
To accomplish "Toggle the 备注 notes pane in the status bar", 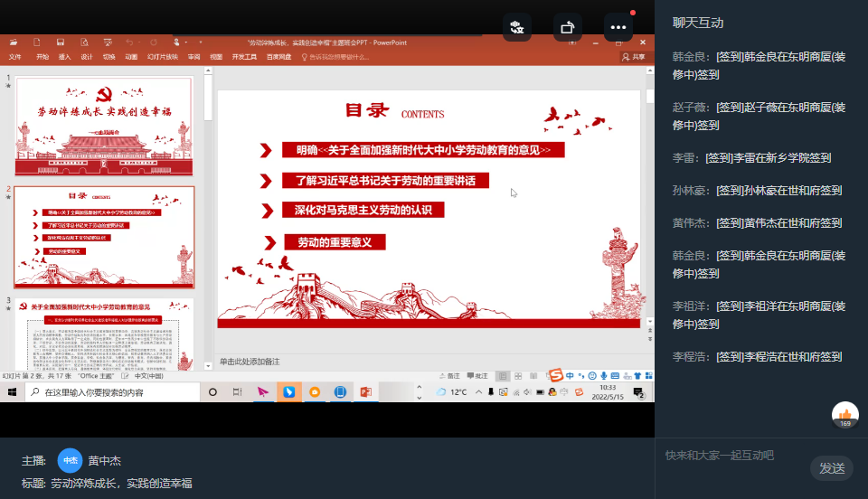I will (449, 376).
